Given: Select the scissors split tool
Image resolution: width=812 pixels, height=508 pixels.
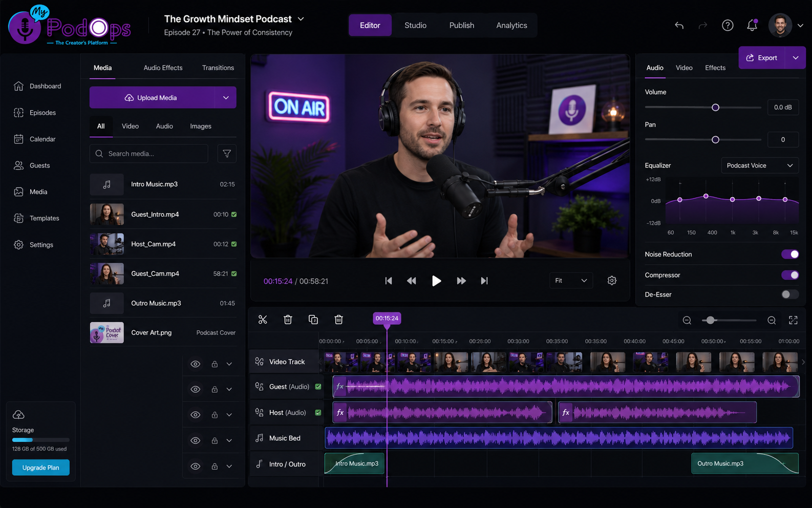Looking at the screenshot, I should tap(263, 320).
